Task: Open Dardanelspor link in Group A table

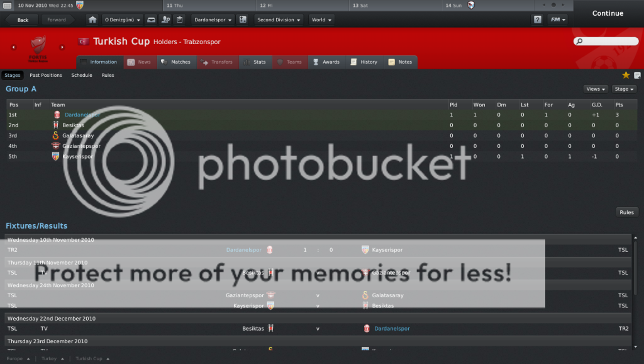Action: [82, 115]
